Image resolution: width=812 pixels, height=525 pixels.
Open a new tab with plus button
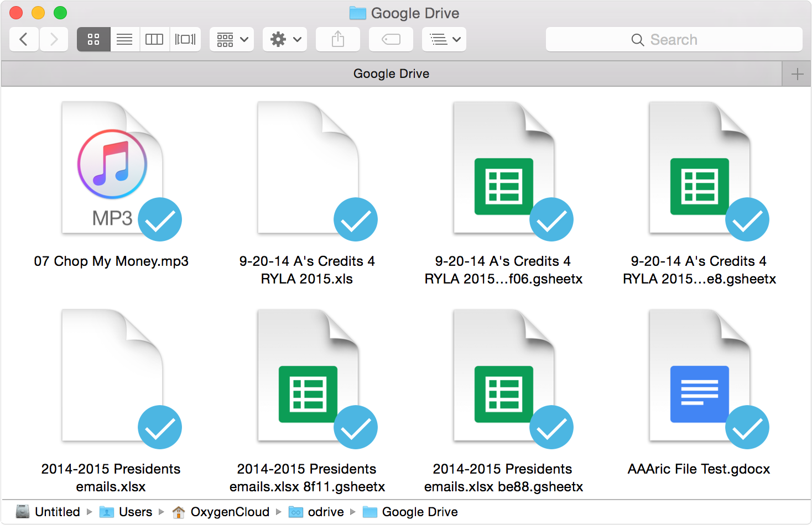tap(797, 73)
